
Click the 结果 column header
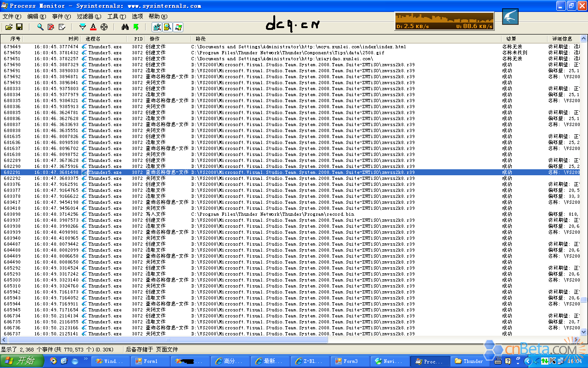[524, 39]
